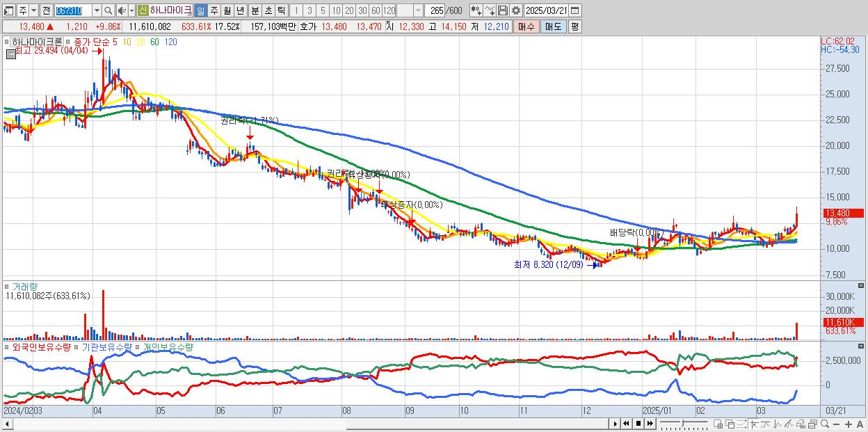Switch to minute chart period 분
This screenshot has width=868, height=432.
pos(255,10)
